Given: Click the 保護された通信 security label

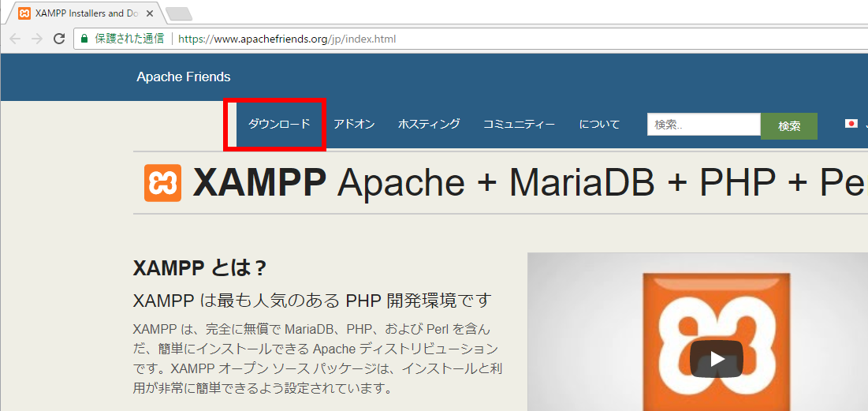Looking at the screenshot, I should tap(129, 39).
